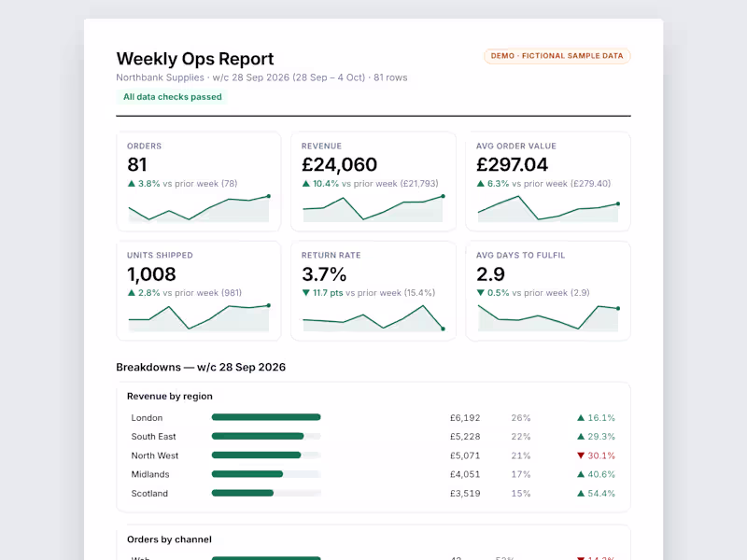
Task: Click the up triangle beside London 16.1%
Action: tap(581, 417)
